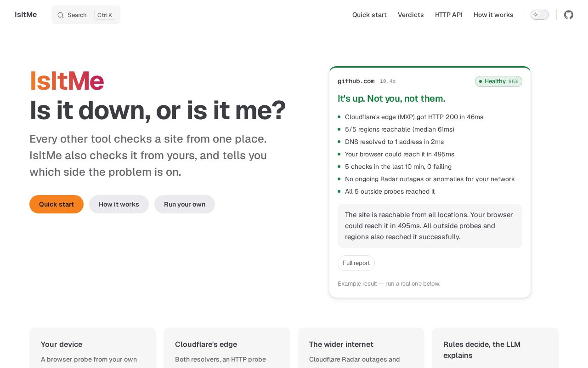Click the Your device card heading
588x368 pixels.
point(62,344)
